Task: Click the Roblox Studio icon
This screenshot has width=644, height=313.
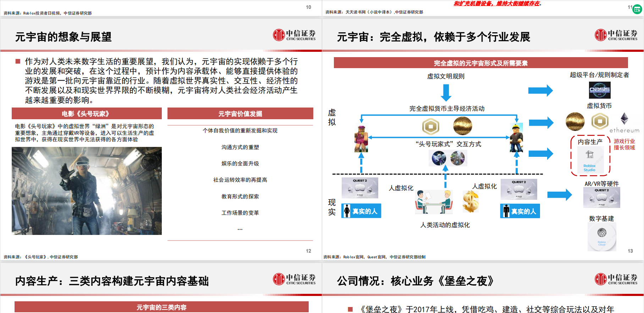Action: (x=589, y=160)
